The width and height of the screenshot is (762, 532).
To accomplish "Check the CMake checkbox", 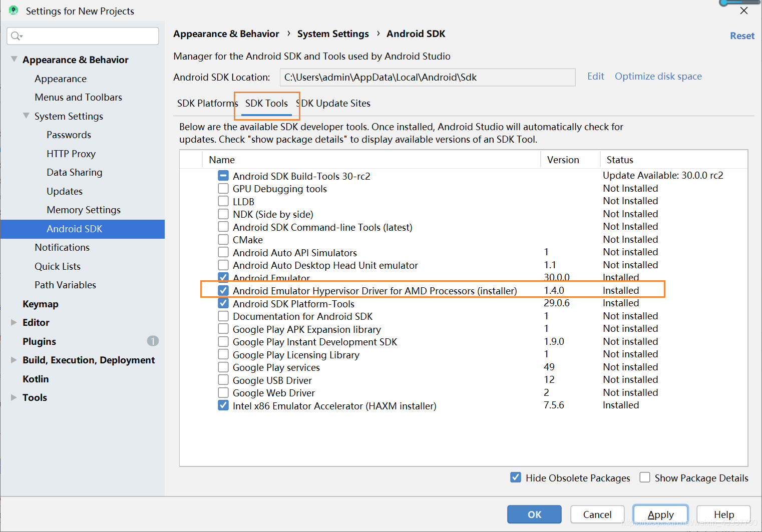I will pyautogui.click(x=223, y=240).
